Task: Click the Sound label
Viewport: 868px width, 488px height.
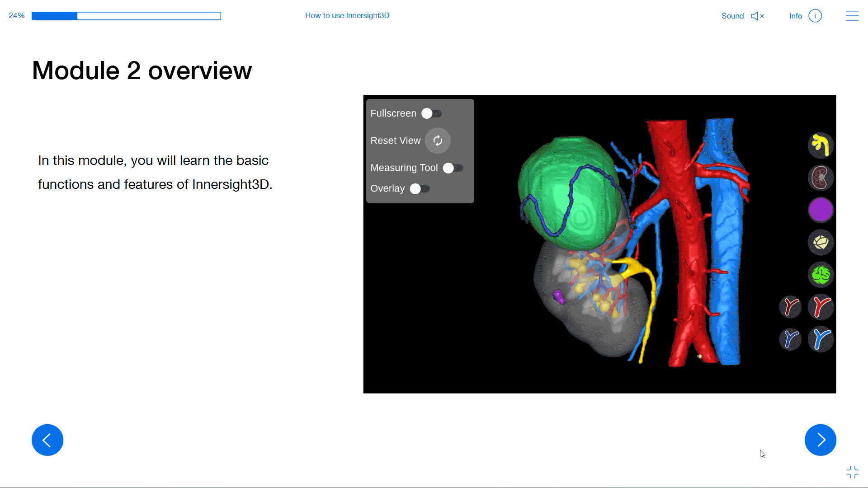Action: (732, 16)
